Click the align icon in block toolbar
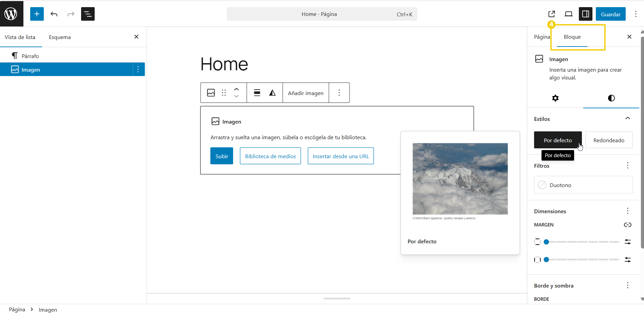644x313 pixels. (257, 93)
